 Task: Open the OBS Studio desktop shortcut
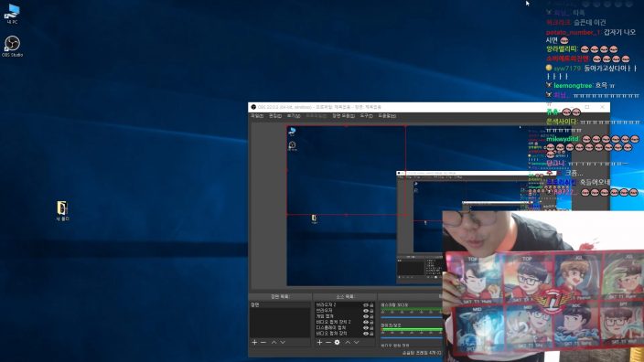[x=12, y=46]
